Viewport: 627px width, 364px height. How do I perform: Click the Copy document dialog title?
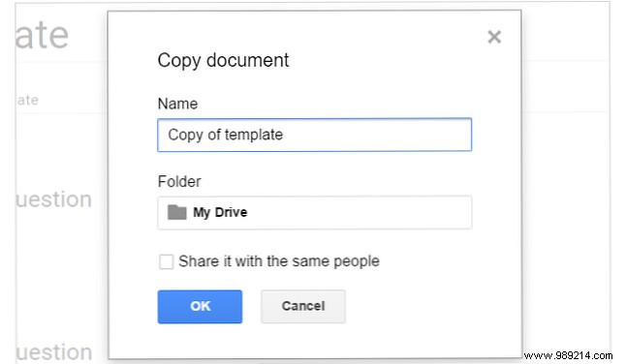pos(223,61)
